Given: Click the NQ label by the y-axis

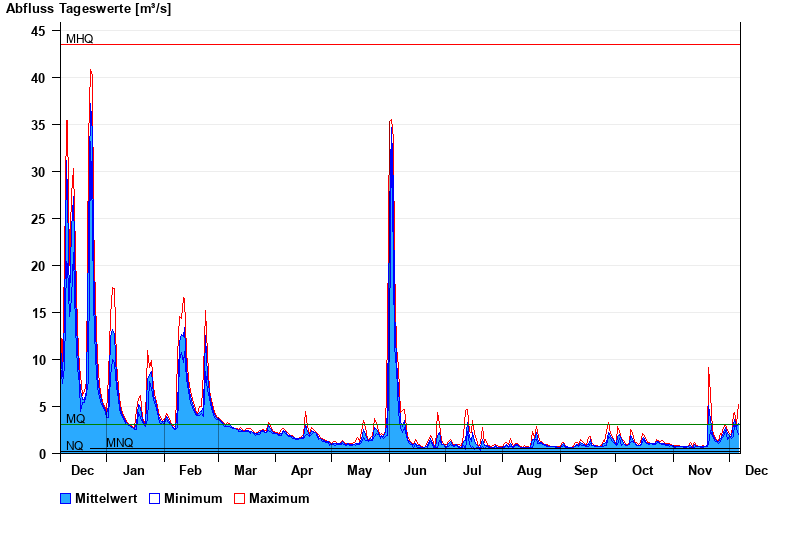Looking at the screenshot, I should click(x=74, y=446).
